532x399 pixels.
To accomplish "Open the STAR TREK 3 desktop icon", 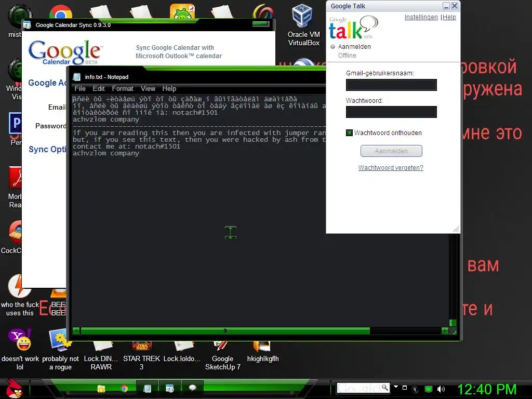I will 141,356.
